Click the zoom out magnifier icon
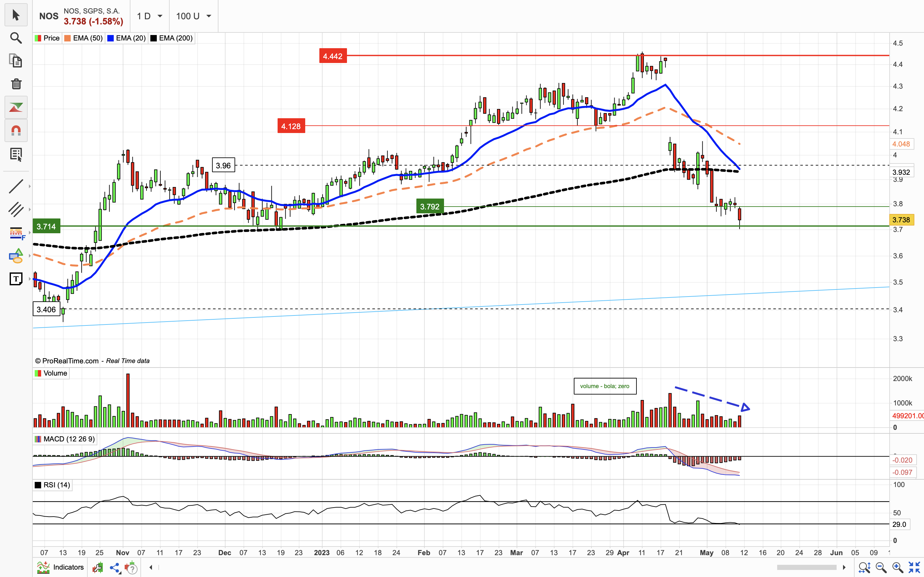 tap(881, 568)
